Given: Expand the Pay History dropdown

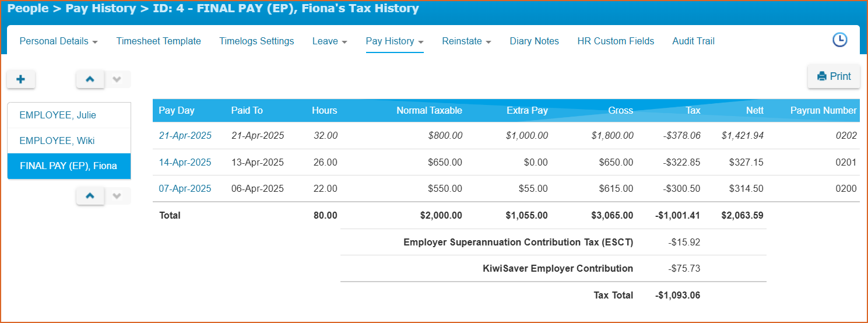Looking at the screenshot, I should coord(394,41).
